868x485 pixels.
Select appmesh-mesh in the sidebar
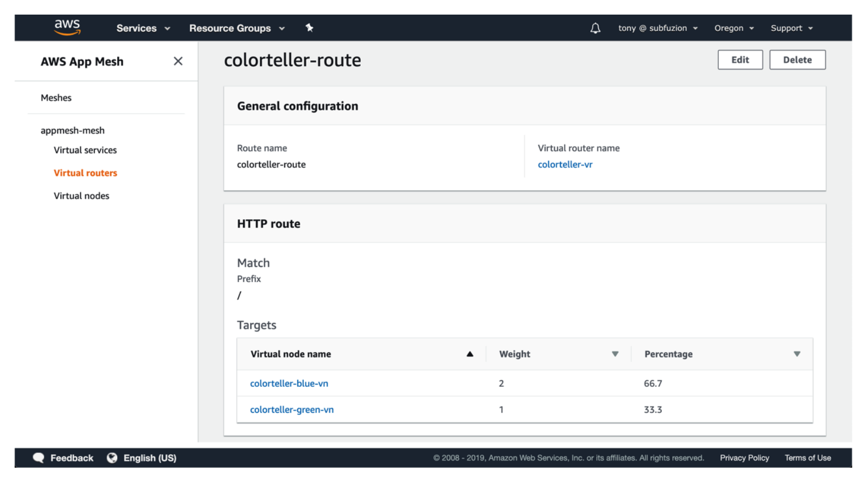coord(73,131)
